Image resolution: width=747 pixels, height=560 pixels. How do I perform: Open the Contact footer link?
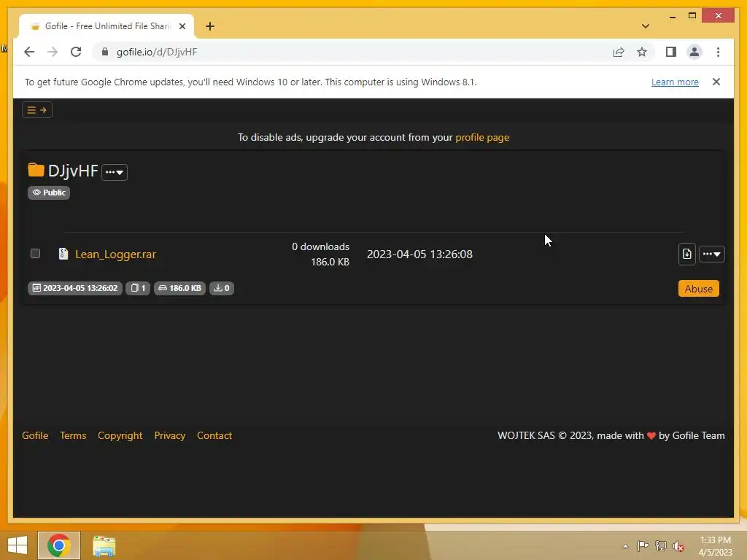[214, 435]
